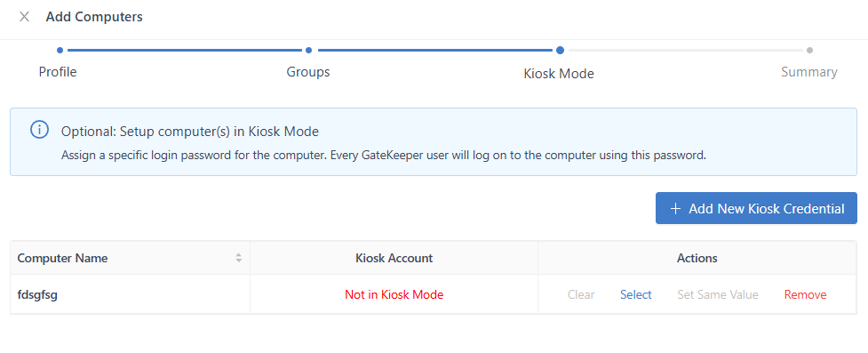The image size is (868, 353).
Task: Click Set Same Value in Actions column
Action: 718,294
